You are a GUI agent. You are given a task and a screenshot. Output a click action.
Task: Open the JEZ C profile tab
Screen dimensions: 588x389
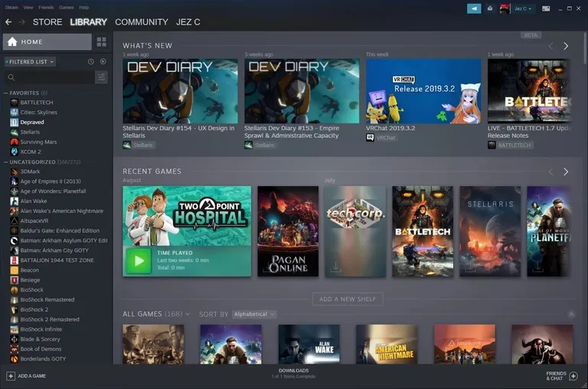(188, 22)
